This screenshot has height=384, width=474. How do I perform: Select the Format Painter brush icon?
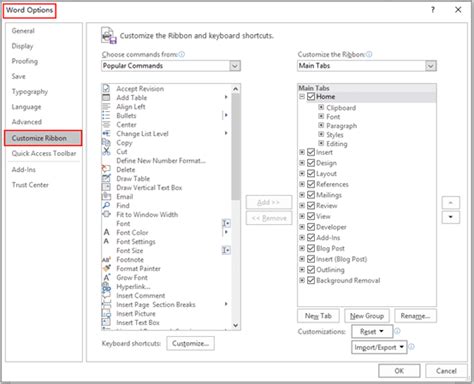click(106, 268)
